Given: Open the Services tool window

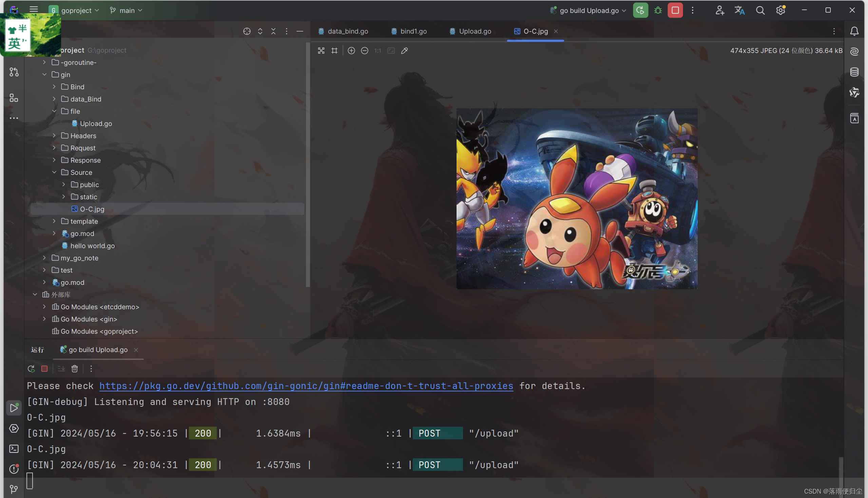Looking at the screenshot, I should click(x=14, y=428).
